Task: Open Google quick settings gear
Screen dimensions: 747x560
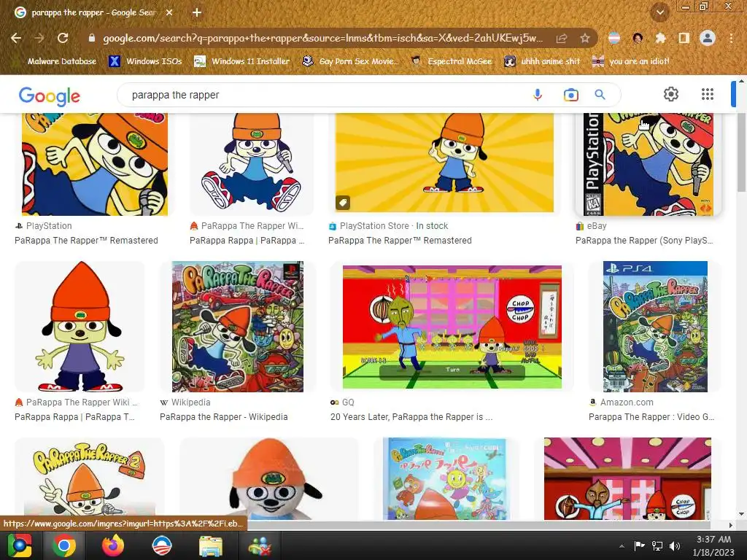Action: [671, 94]
